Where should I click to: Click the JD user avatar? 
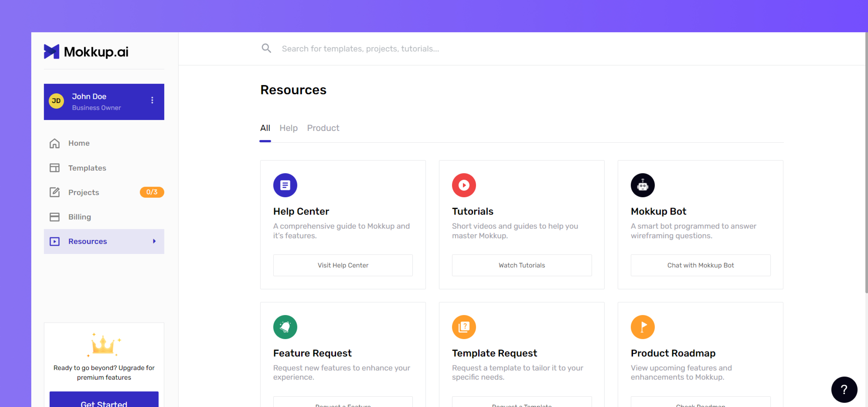coord(56,101)
